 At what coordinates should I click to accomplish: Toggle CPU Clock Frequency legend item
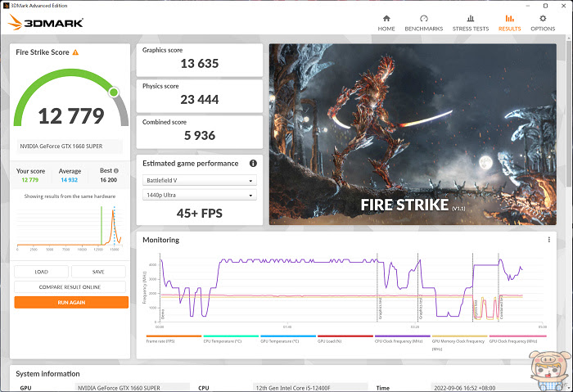click(x=403, y=339)
